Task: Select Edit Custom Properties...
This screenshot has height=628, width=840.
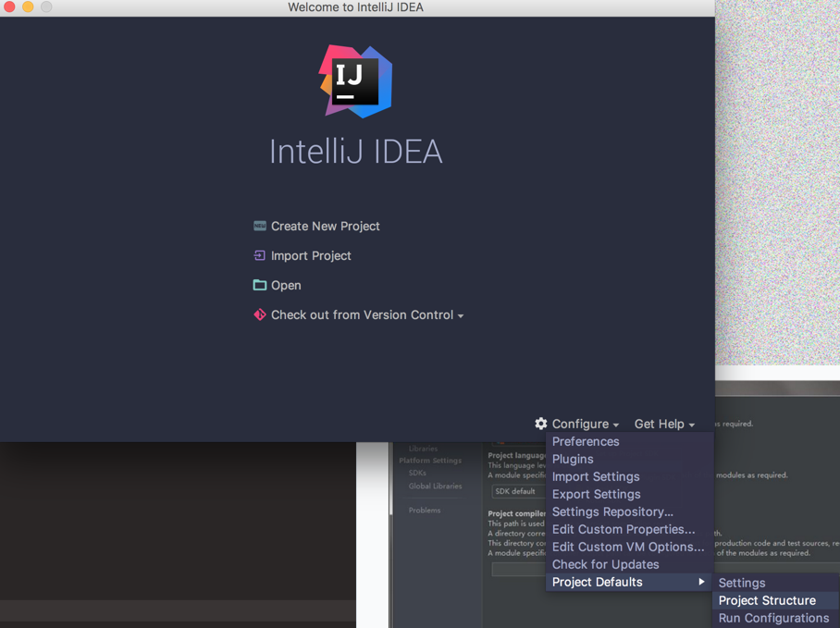Action: coord(629,529)
